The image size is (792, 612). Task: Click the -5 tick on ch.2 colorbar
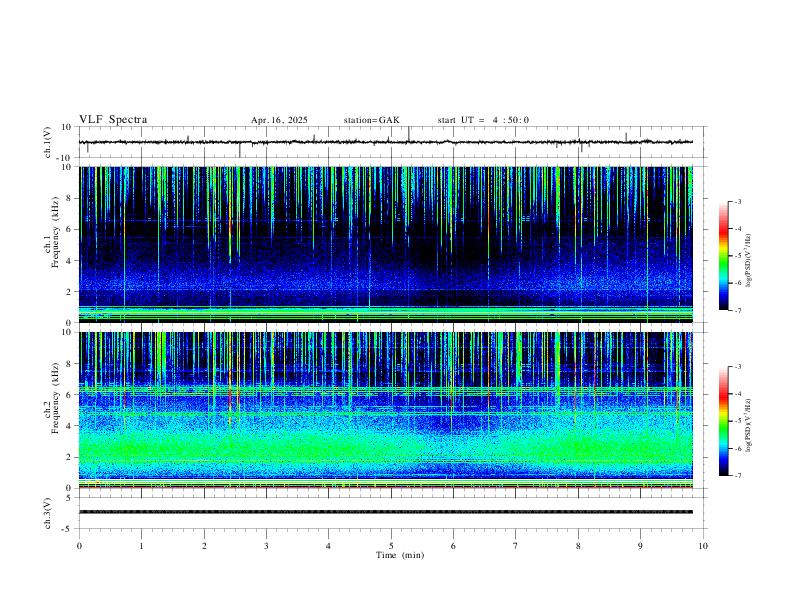tap(737, 421)
